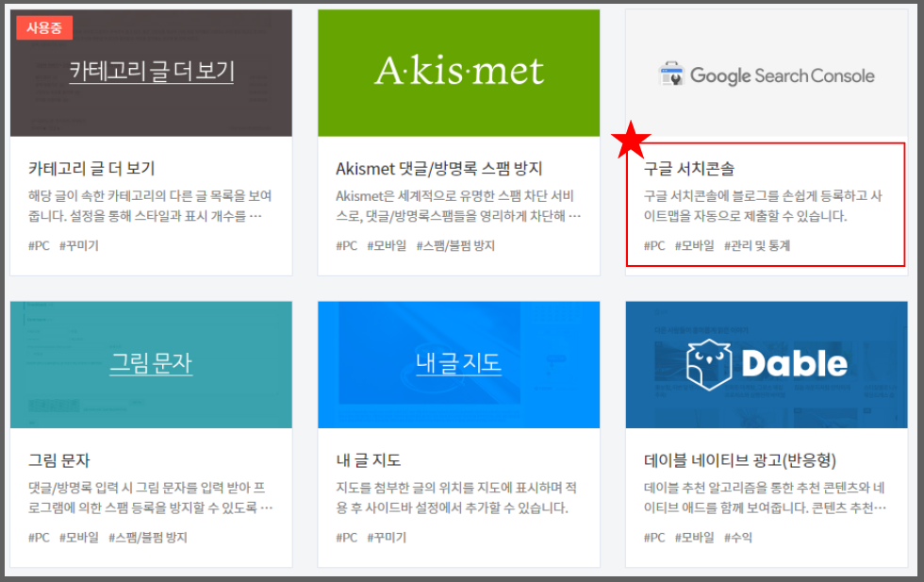Screen dimensions: 924x582
Task: Select the 구글 서치콘솔 plugin title
Action: 689,169
